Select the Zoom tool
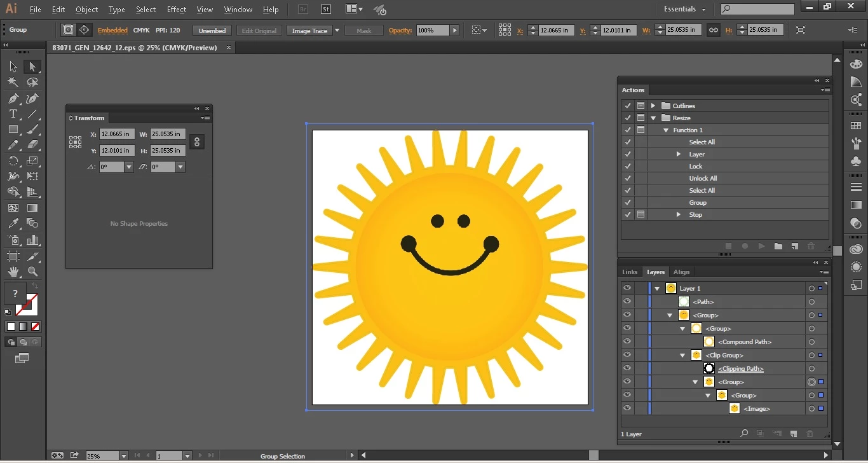The width and height of the screenshot is (868, 463). [x=32, y=272]
